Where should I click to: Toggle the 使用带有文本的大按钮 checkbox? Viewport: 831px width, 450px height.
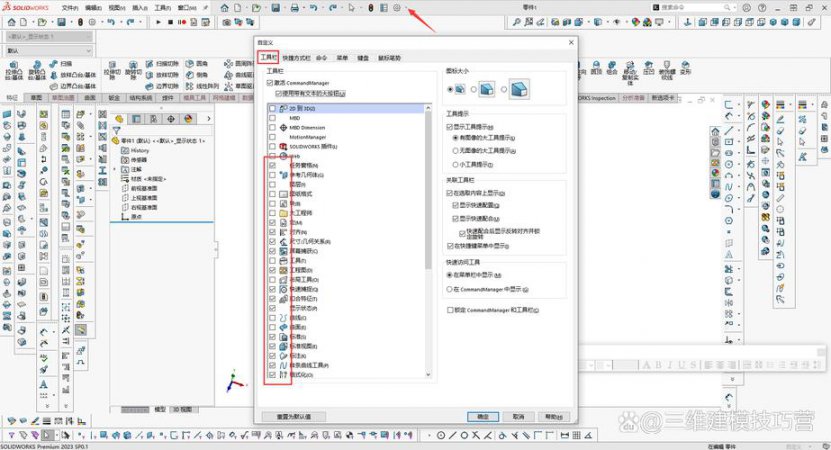click(x=278, y=93)
